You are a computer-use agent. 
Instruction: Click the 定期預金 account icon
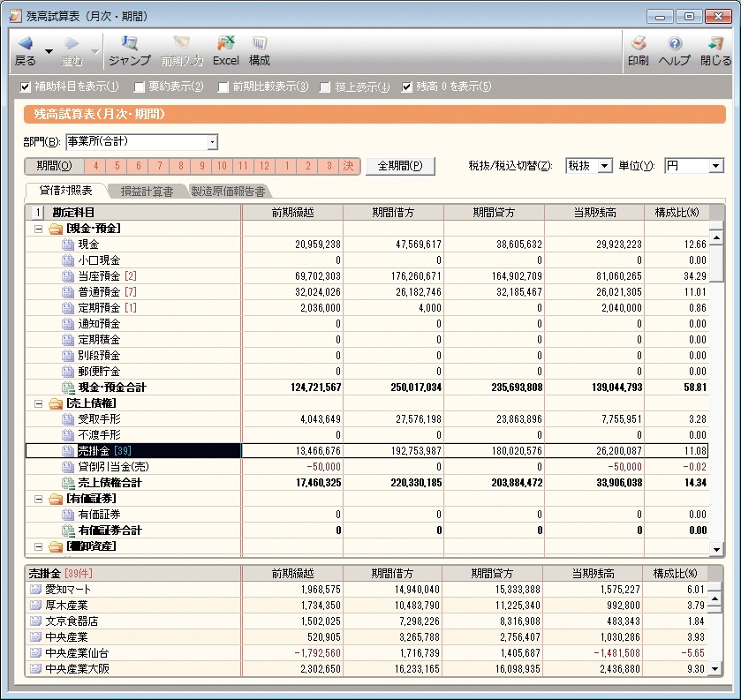(x=68, y=308)
